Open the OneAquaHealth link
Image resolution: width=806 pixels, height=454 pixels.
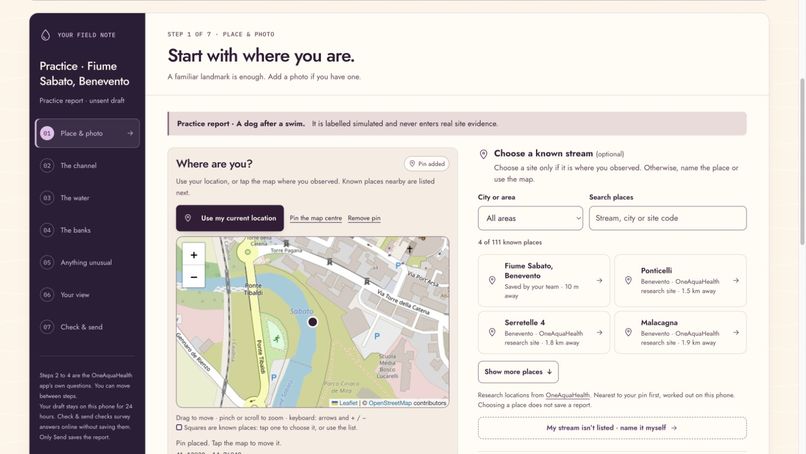coord(567,395)
